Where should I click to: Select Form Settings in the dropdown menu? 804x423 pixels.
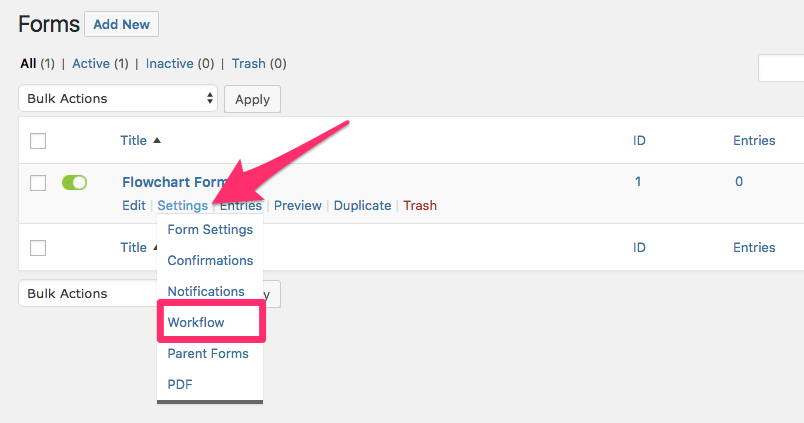210,230
